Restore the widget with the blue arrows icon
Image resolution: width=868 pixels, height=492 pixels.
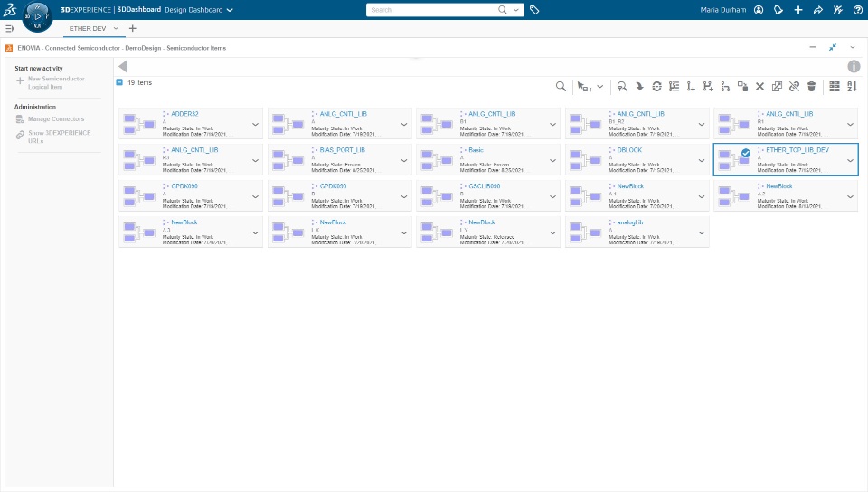[833, 48]
